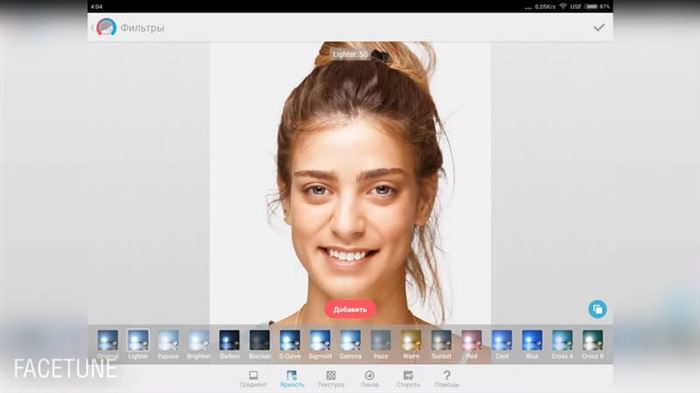Viewport: 700px width, 393px height.
Task: Tap the Lighter: 50 value label
Action: click(350, 54)
